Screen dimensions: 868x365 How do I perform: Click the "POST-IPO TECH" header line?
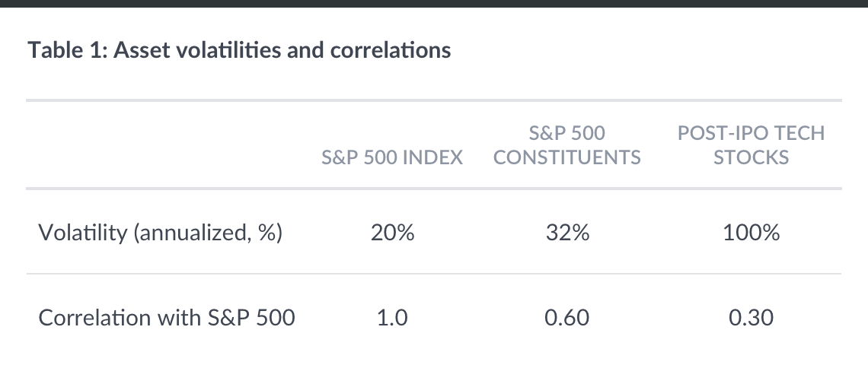[x=751, y=133]
